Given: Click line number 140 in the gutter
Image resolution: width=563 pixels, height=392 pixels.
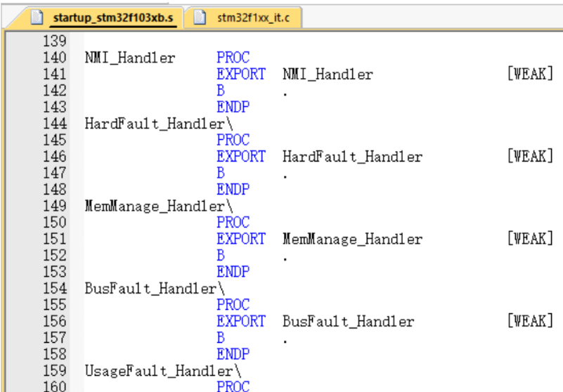Looking at the screenshot, I should click(x=54, y=58).
